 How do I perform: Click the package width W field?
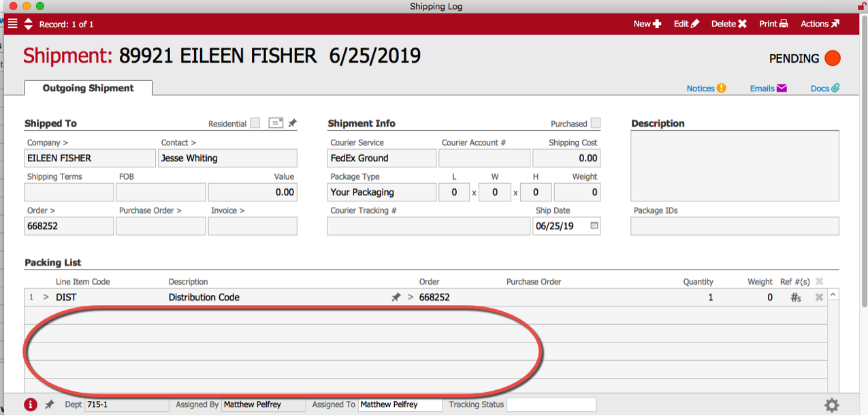click(495, 192)
